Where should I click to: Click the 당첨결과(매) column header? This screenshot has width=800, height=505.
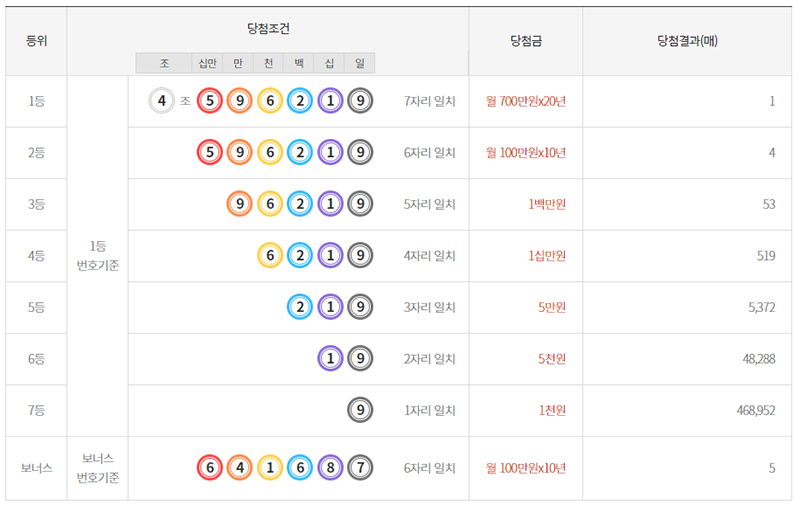(687, 41)
